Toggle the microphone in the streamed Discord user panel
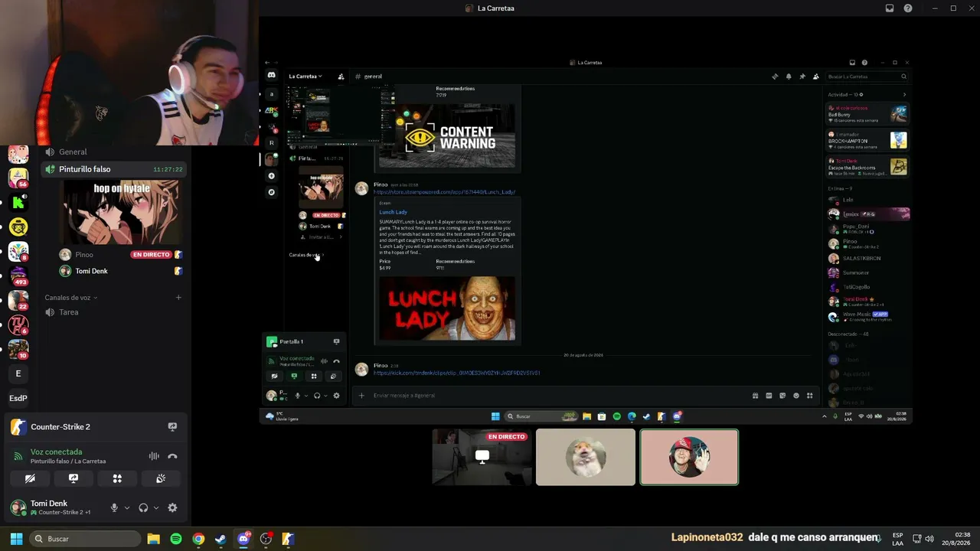 pos(298,396)
